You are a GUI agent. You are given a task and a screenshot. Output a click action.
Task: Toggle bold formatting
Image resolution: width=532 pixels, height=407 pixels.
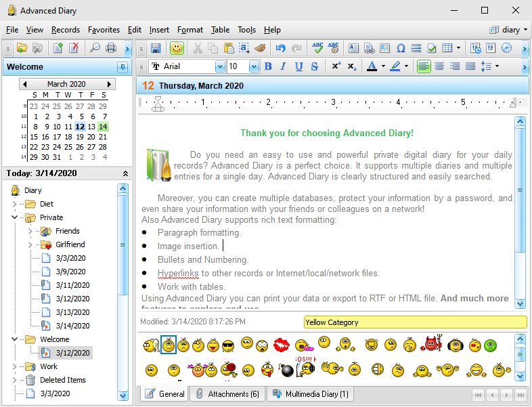coord(268,66)
